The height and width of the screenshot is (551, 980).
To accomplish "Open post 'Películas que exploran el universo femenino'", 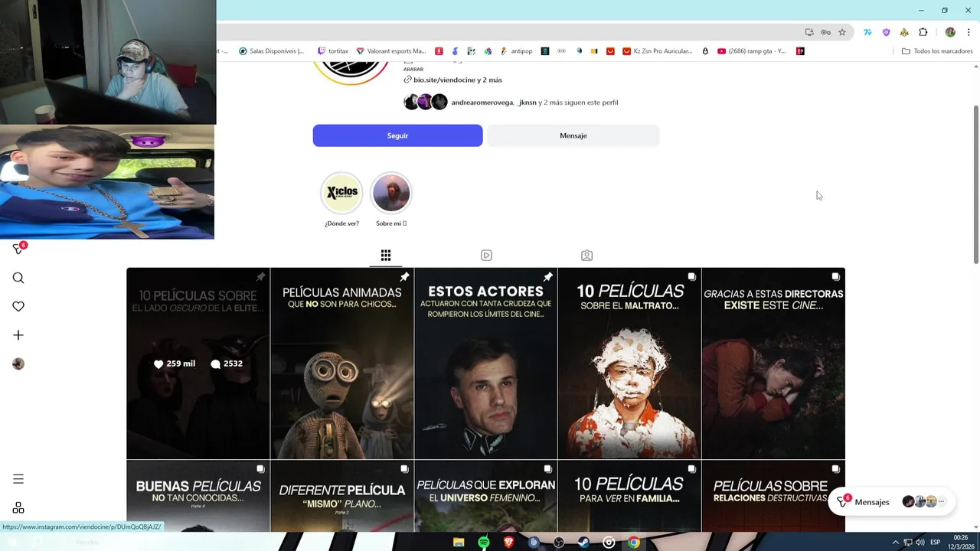I will click(x=485, y=496).
